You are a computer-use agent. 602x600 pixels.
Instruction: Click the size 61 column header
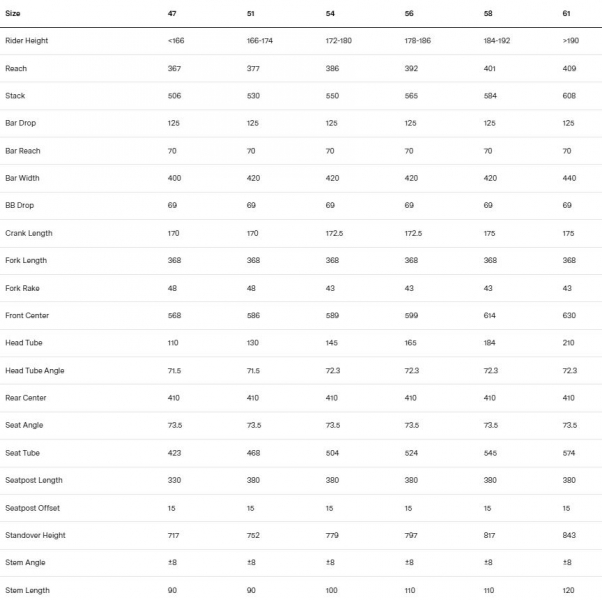(567, 14)
